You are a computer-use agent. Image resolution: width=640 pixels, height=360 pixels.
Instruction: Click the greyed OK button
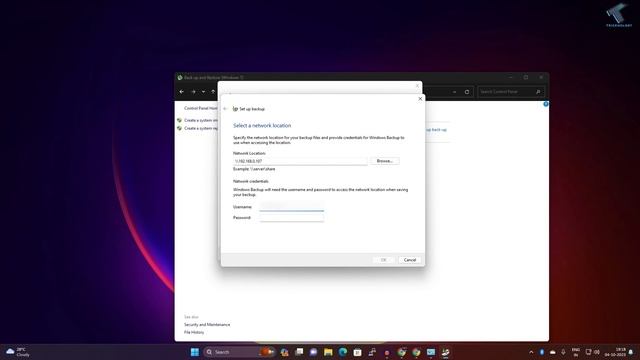click(383, 260)
